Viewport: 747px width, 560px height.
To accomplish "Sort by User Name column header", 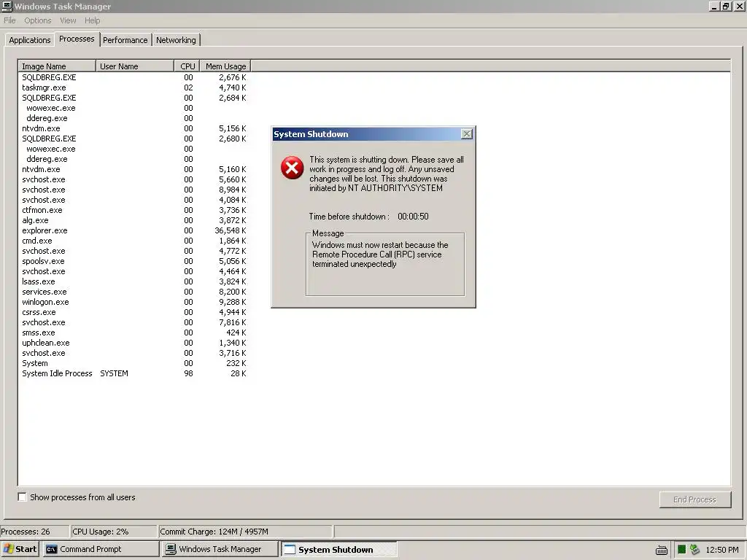I will 135,66.
